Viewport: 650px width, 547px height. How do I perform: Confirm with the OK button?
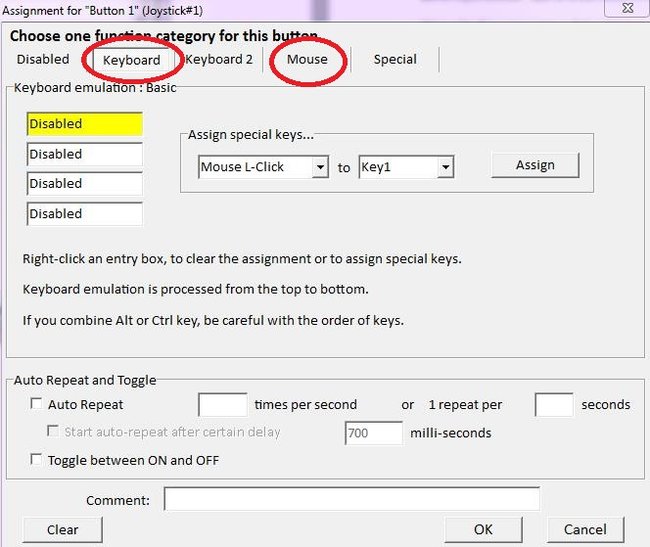483,530
